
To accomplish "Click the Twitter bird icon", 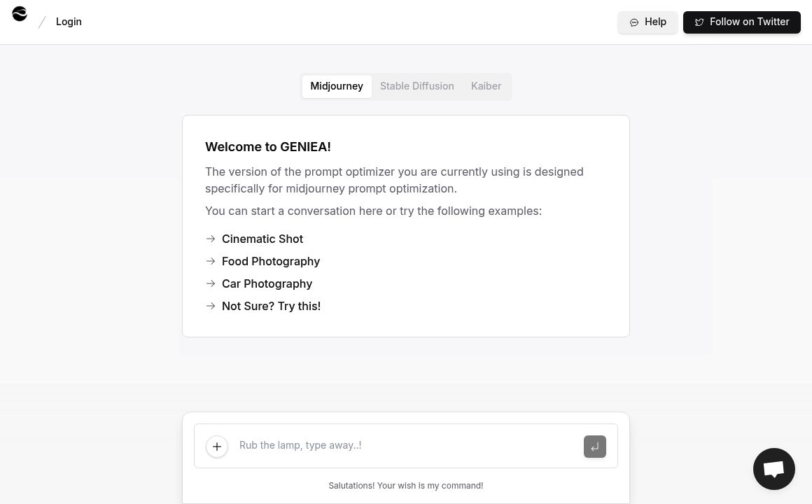I will click(699, 22).
